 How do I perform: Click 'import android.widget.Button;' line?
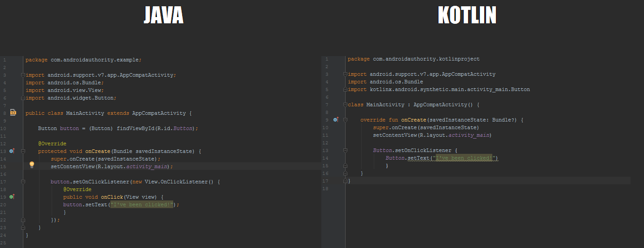pyautogui.click(x=71, y=98)
